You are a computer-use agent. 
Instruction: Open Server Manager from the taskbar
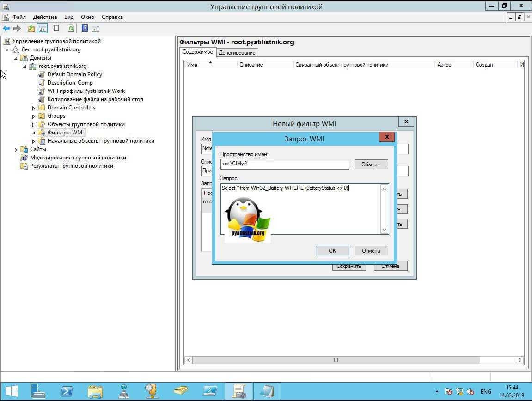38,391
